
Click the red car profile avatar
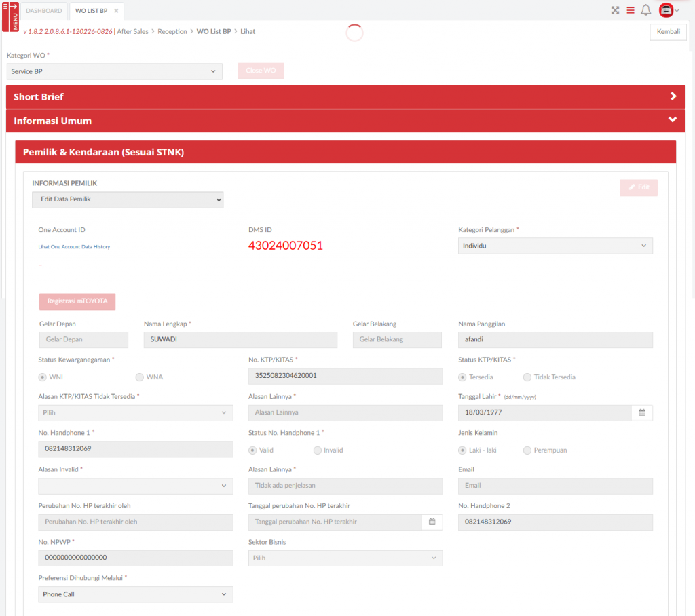pyautogui.click(x=666, y=10)
